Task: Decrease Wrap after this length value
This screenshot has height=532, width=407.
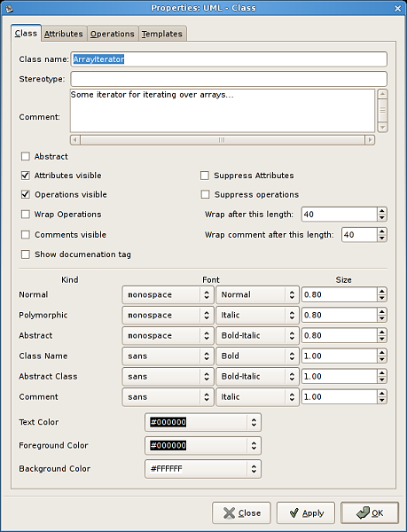Action: pyautogui.click(x=382, y=218)
